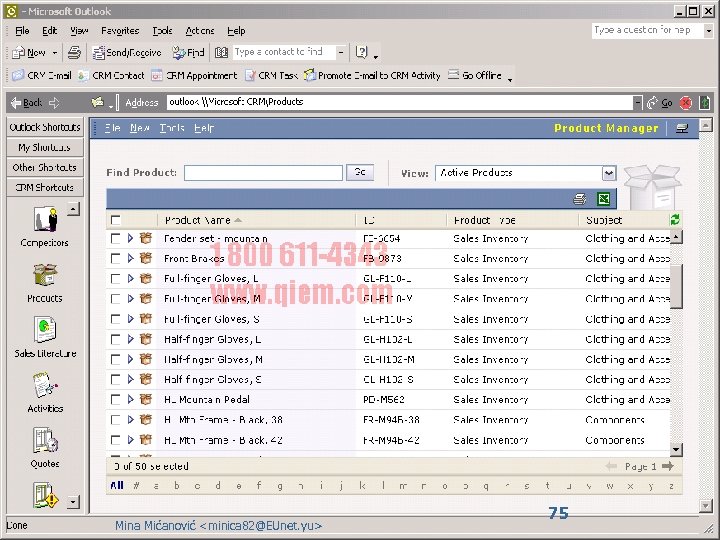Toggle the select-all checkbox in grid header
Image resolution: width=720 pixels, height=540 pixels.
pyautogui.click(x=116, y=220)
